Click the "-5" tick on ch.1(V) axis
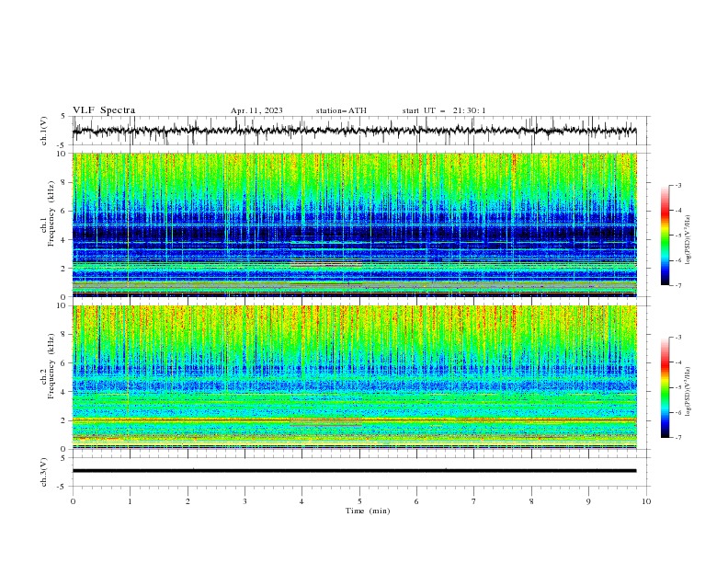Screen dimensions: 728x563 62,145
